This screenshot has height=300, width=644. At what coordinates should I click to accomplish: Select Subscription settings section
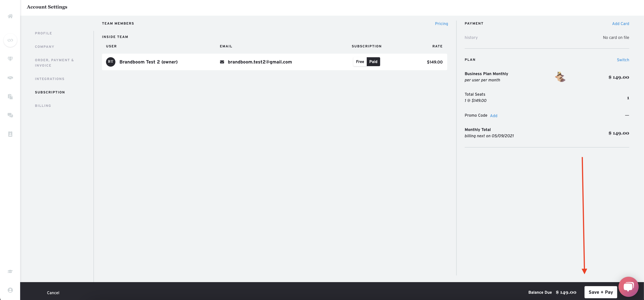coord(50,92)
